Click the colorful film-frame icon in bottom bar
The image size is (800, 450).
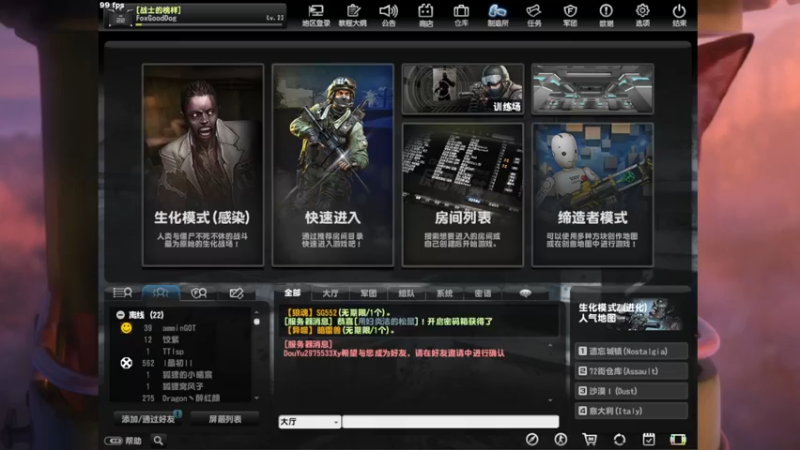678,439
